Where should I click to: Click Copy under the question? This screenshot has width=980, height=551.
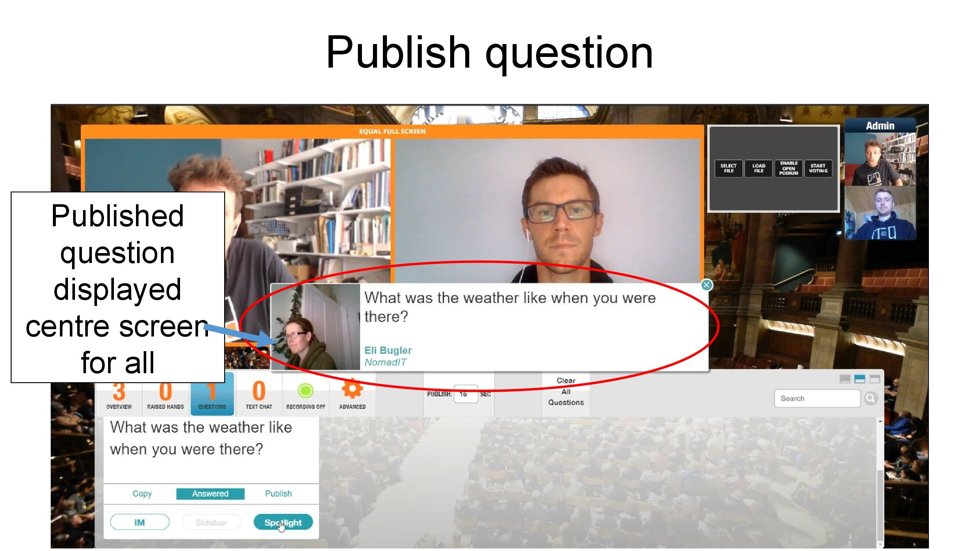point(142,494)
